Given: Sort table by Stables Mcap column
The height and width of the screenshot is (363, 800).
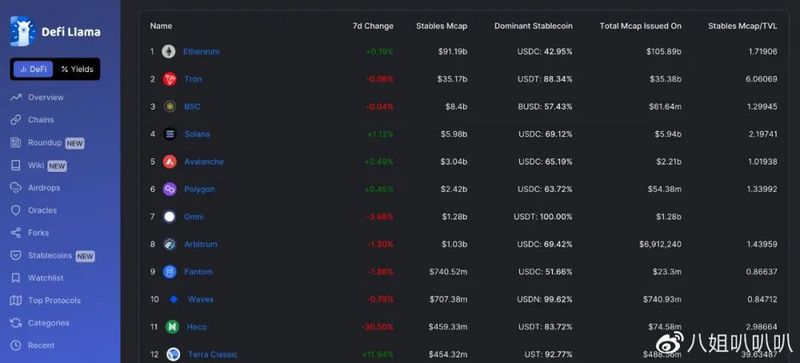Looking at the screenshot, I should click(441, 26).
